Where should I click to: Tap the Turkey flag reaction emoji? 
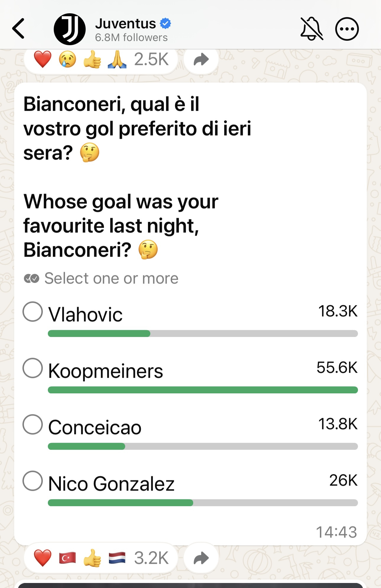(x=67, y=558)
